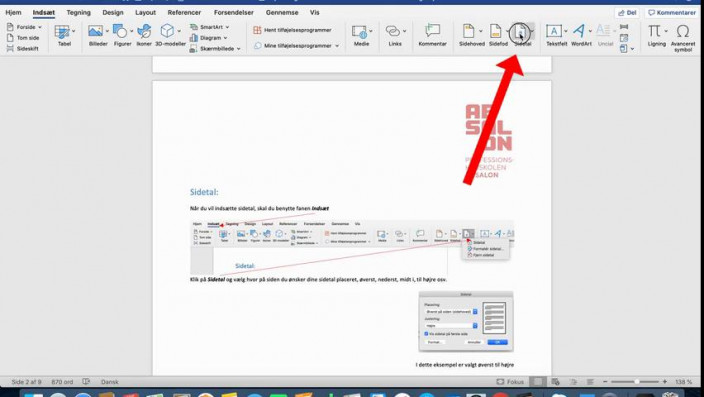Click the Sidehoved header icon
This screenshot has width=704, height=397.
(x=468, y=31)
